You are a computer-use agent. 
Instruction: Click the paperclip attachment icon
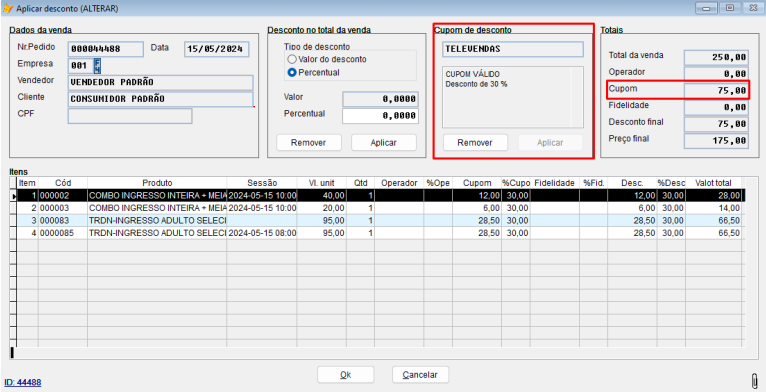coord(755,380)
